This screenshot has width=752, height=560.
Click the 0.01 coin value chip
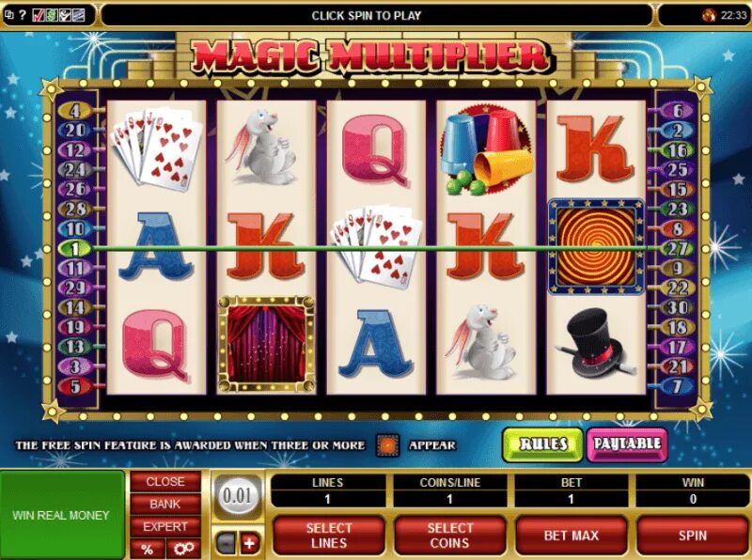pyautogui.click(x=238, y=495)
